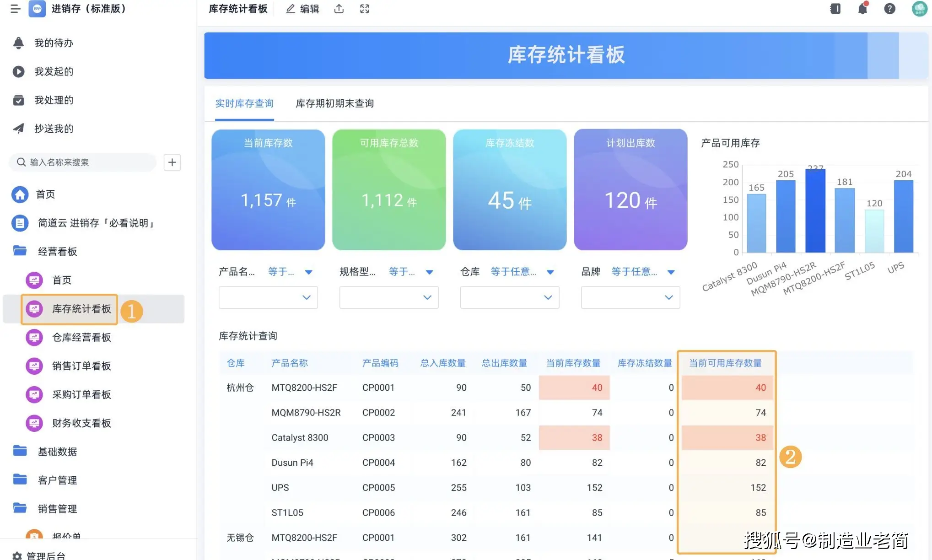This screenshot has width=932, height=560.
Task: Open 产品名 filter condition dropdown
Action: tap(290, 272)
